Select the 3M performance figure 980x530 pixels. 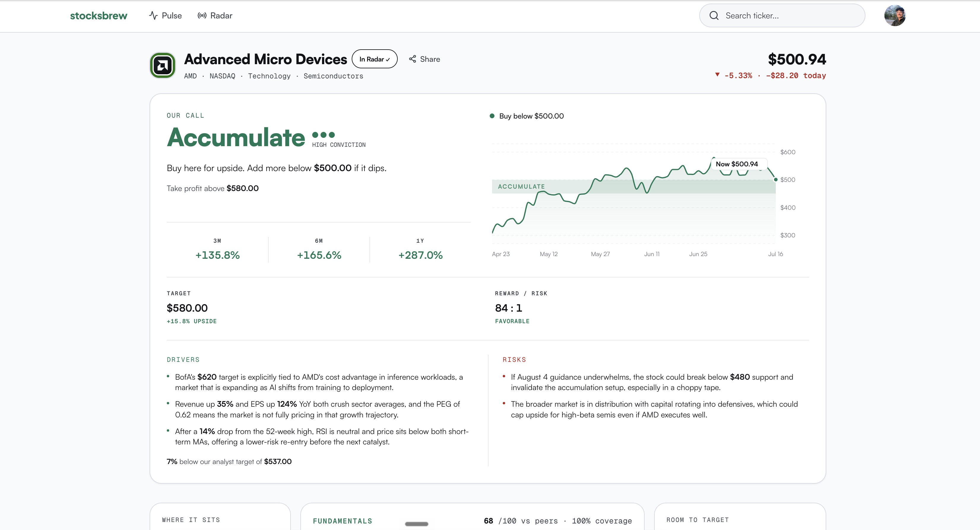click(217, 255)
